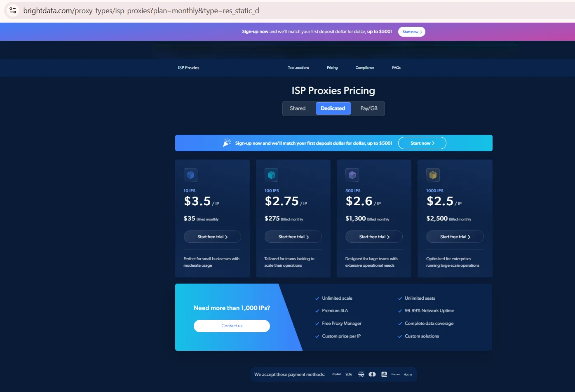
Task: Click the $2.5 / IP price text
Action: (x=444, y=201)
